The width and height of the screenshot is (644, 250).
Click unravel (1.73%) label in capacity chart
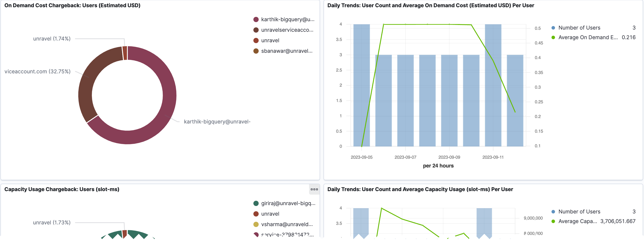(x=52, y=223)
